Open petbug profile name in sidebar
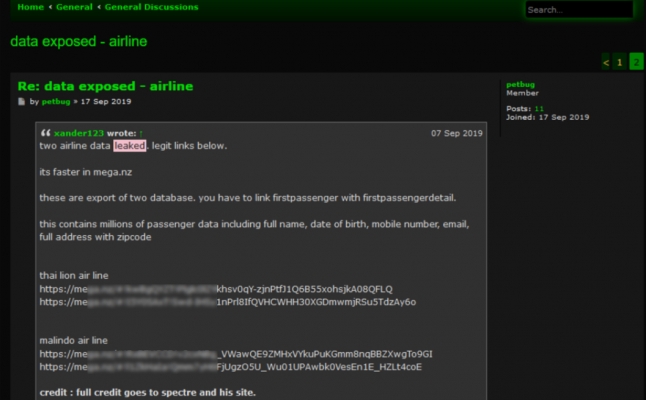Screen dimensions: 646x400 (x=520, y=84)
